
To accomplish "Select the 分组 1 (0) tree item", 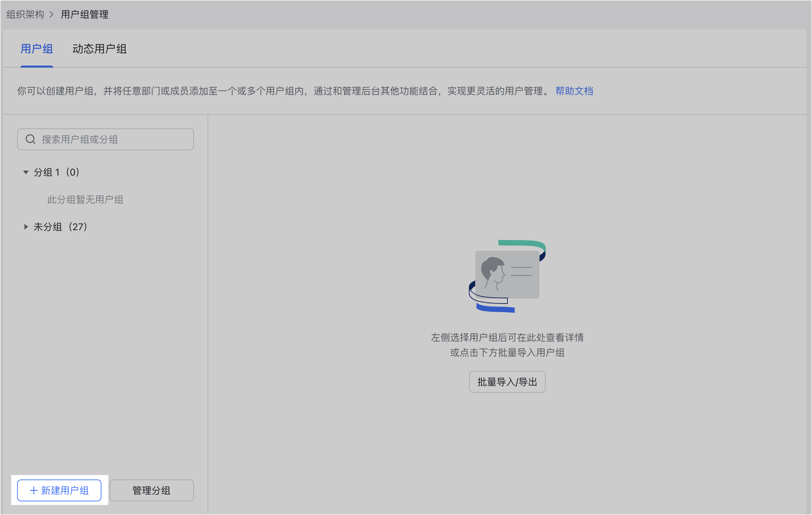I will point(57,172).
